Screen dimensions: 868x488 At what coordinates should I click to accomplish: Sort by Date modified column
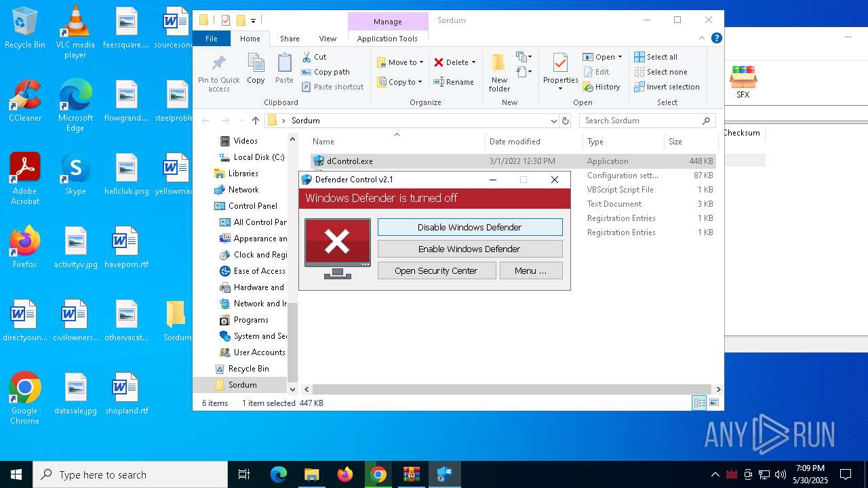tap(515, 142)
